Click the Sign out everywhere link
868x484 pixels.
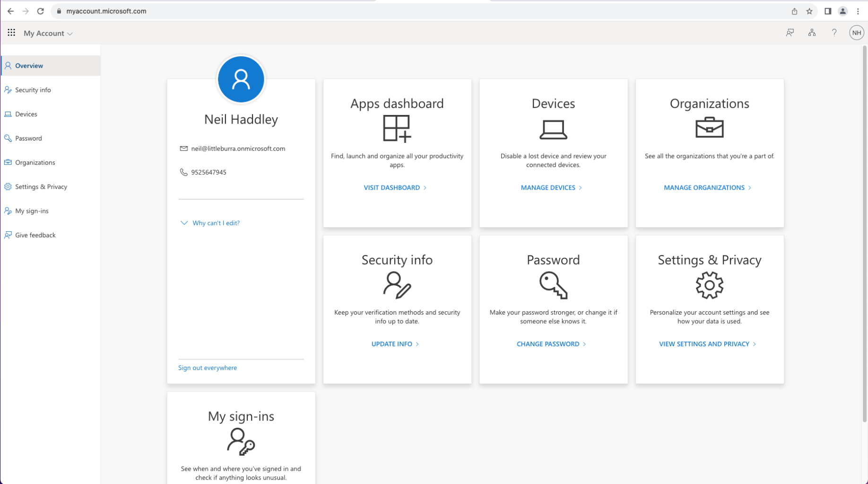(x=208, y=368)
